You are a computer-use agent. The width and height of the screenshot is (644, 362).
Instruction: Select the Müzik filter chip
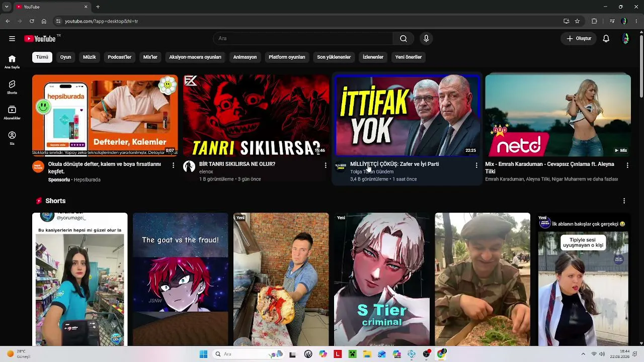click(90, 57)
